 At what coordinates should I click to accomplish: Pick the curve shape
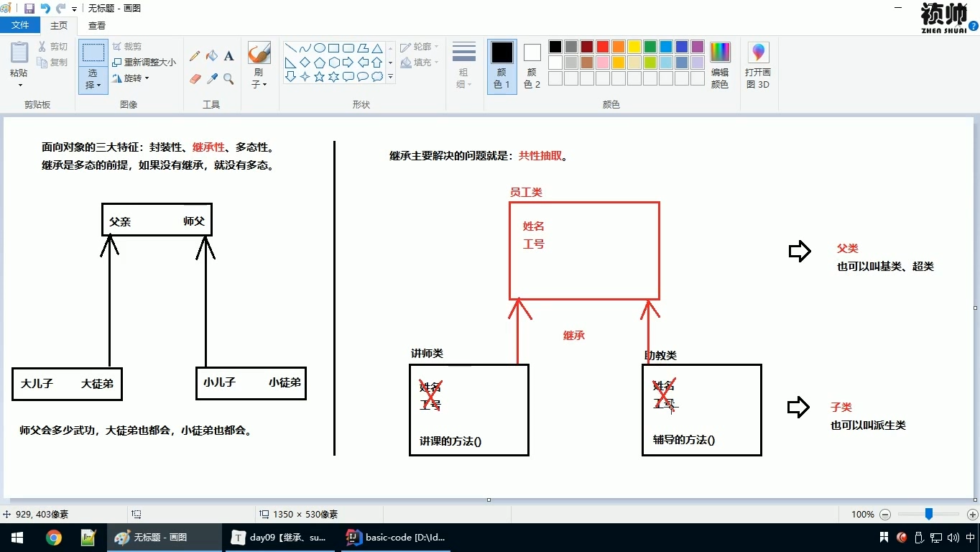click(x=305, y=49)
